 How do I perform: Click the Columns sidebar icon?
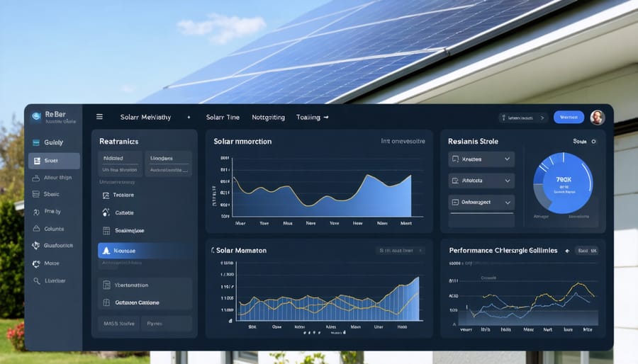[x=36, y=229]
